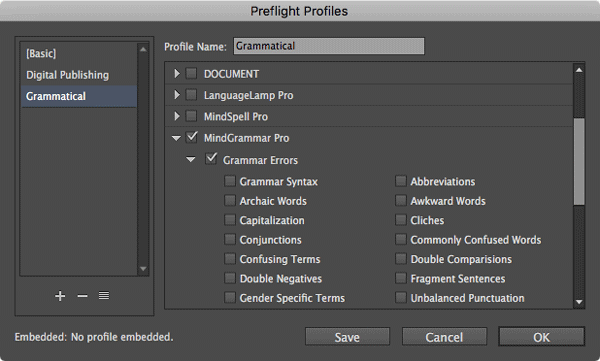The width and height of the screenshot is (600, 361).
Task: Click the Save button
Action: 347,337
